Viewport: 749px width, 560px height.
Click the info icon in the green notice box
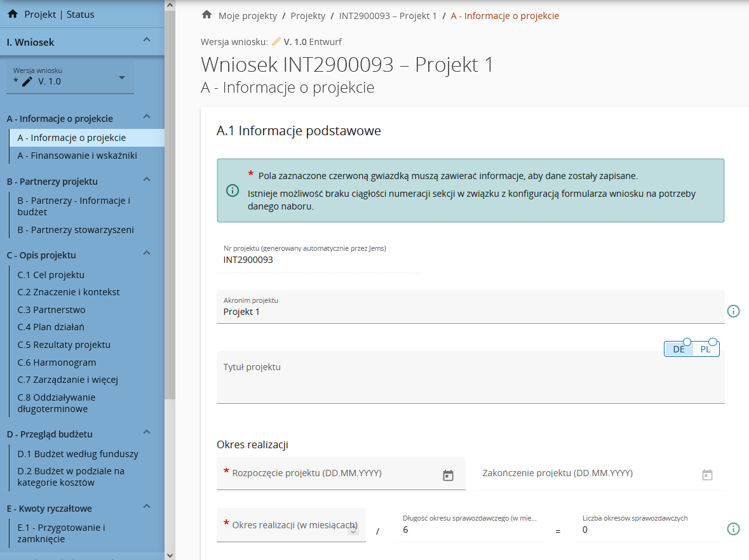(233, 190)
